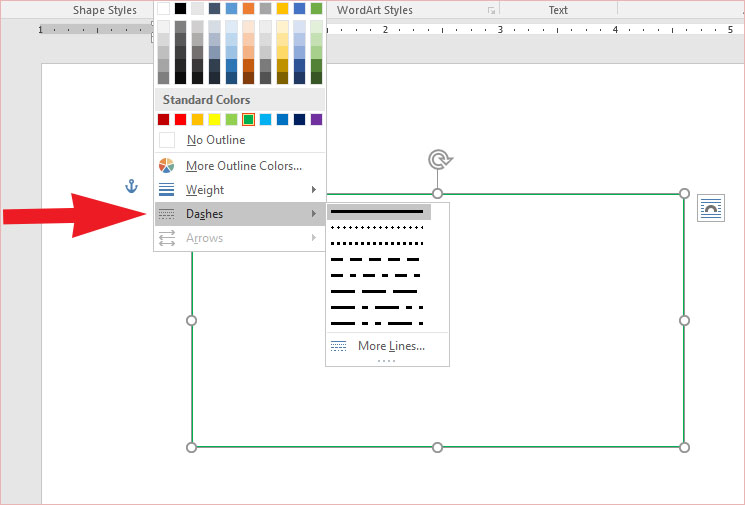Pick the yellow standard color
The height and width of the screenshot is (505, 745).
point(214,119)
